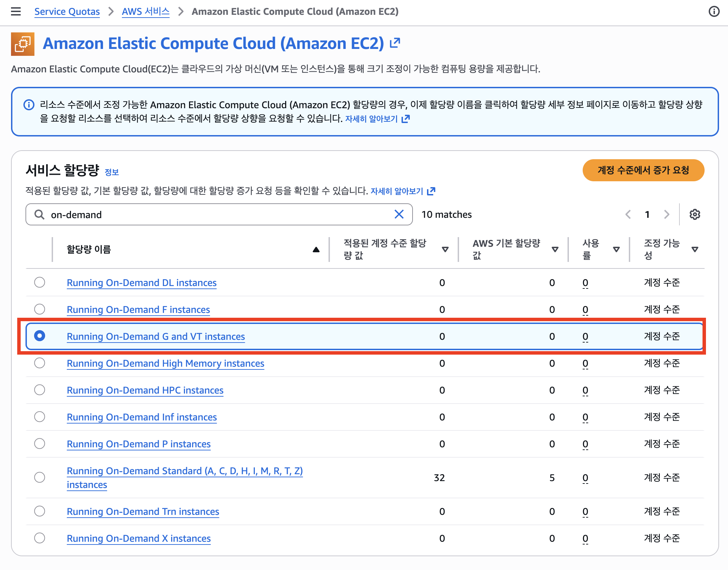Click 계정 수준에서 증가 요청 button
Screen dimensions: 728x570
643,170
